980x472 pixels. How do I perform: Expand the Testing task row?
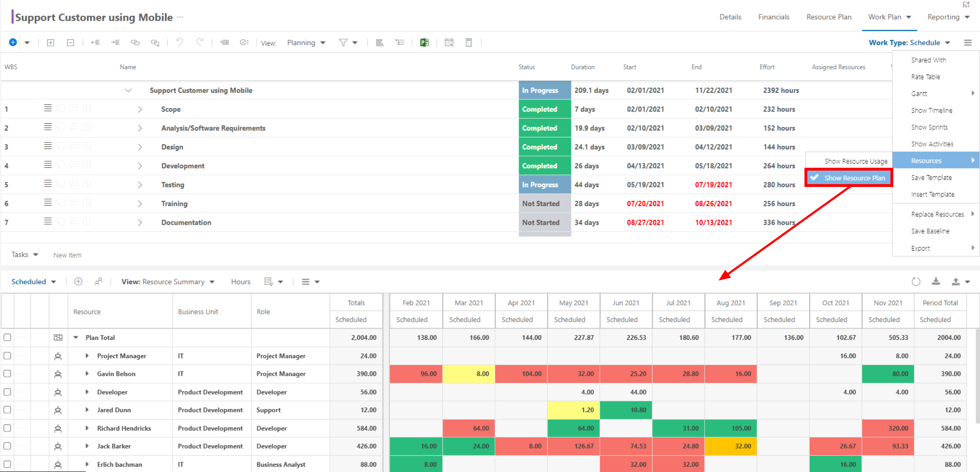point(140,184)
